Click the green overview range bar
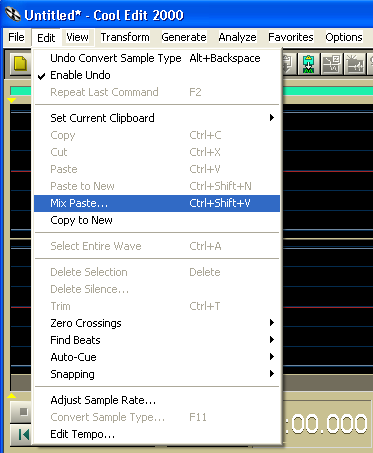Screen dimensions: 373x453 pos(328,91)
